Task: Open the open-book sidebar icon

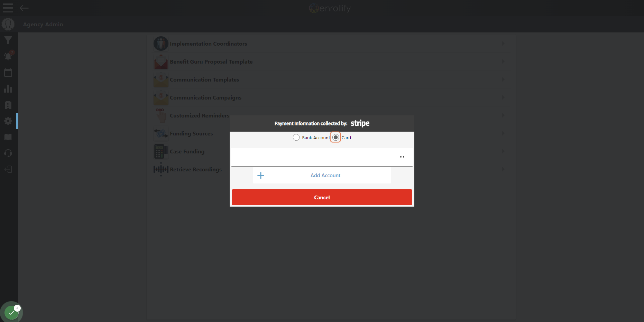Action: click(8, 137)
